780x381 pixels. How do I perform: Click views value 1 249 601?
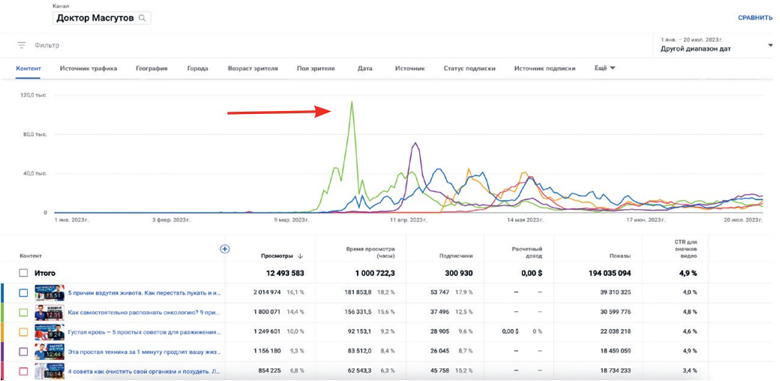[x=267, y=332]
